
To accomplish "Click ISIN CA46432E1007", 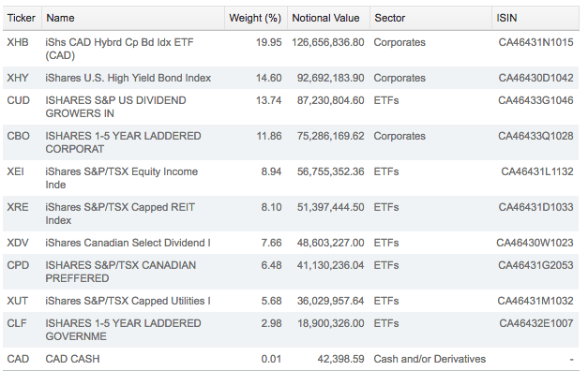I will pyautogui.click(x=535, y=323).
